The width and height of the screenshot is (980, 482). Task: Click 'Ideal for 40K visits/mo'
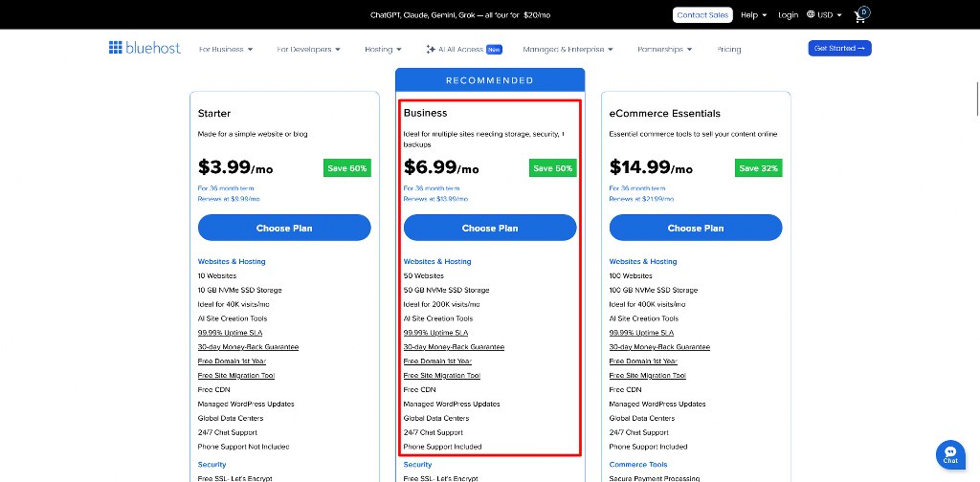pyautogui.click(x=234, y=305)
